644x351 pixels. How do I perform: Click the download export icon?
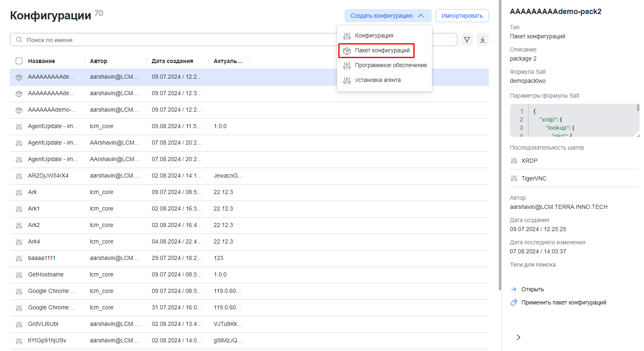(x=483, y=40)
